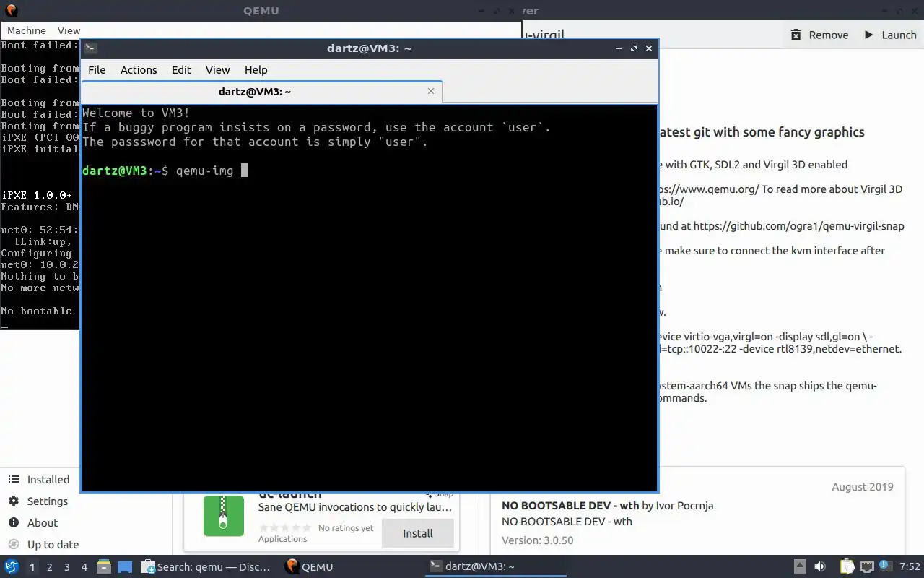Click the terminal command prompt line
The width and height of the screenshot is (924, 578).
tap(165, 171)
